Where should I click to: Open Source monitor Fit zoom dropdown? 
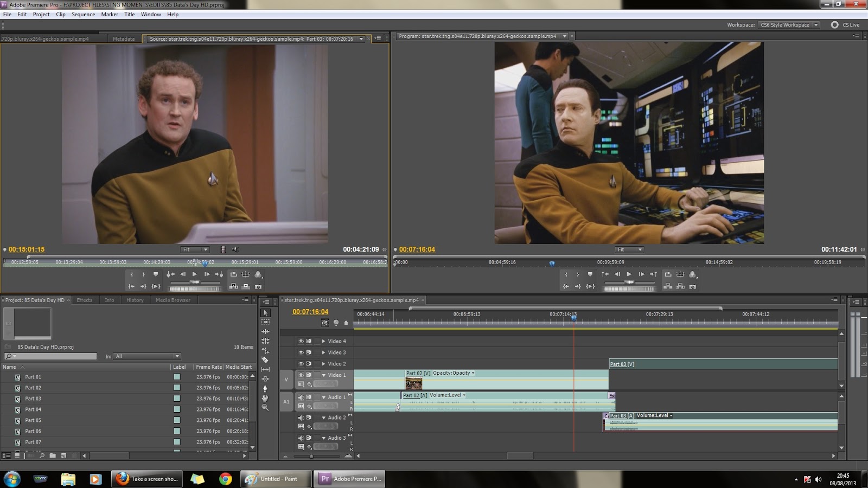[195, 249]
